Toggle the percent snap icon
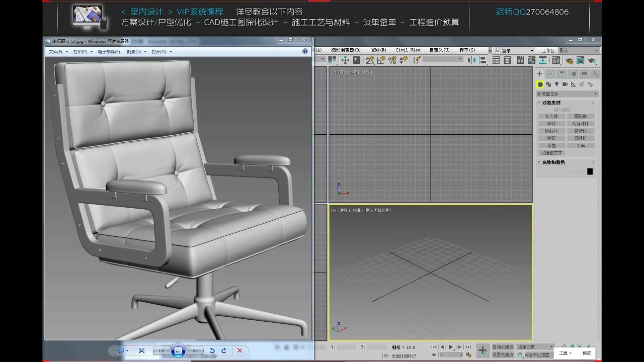Image resolution: width=644 pixels, height=362 pixels. tap(392, 60)
